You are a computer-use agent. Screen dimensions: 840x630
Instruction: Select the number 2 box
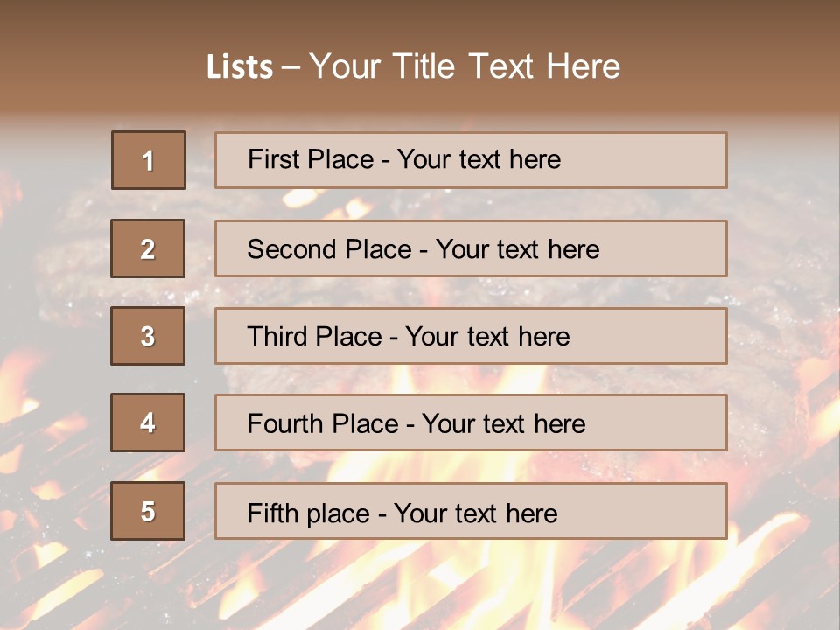148,248
